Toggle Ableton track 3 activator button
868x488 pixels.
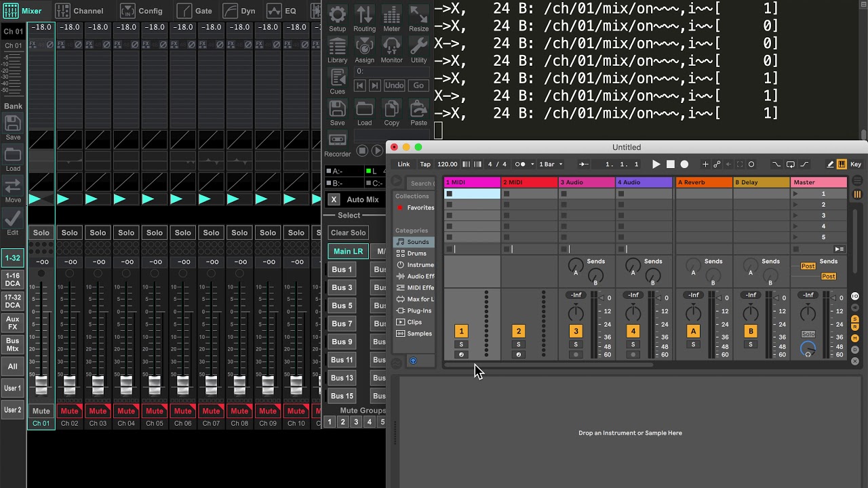[576, 331]
